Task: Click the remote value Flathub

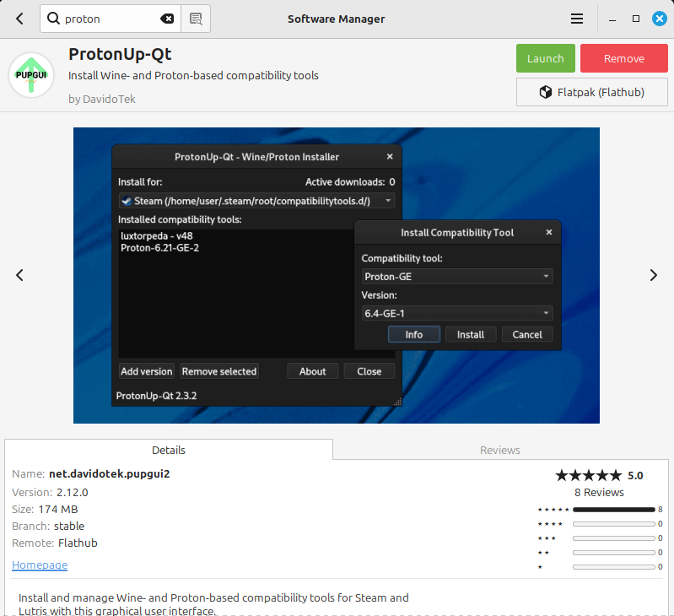Action: click(78, 543)
